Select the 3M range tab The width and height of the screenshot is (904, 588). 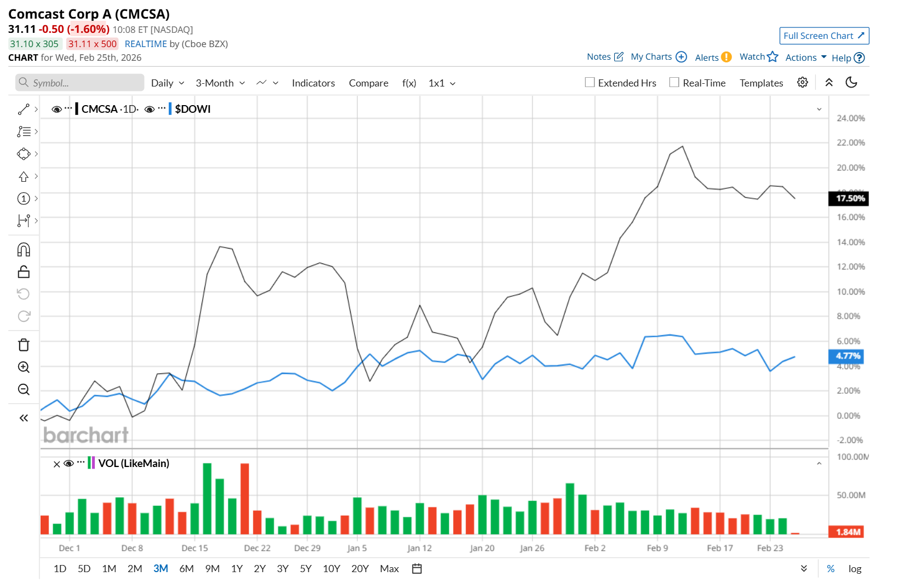click(x=161, y=569)
